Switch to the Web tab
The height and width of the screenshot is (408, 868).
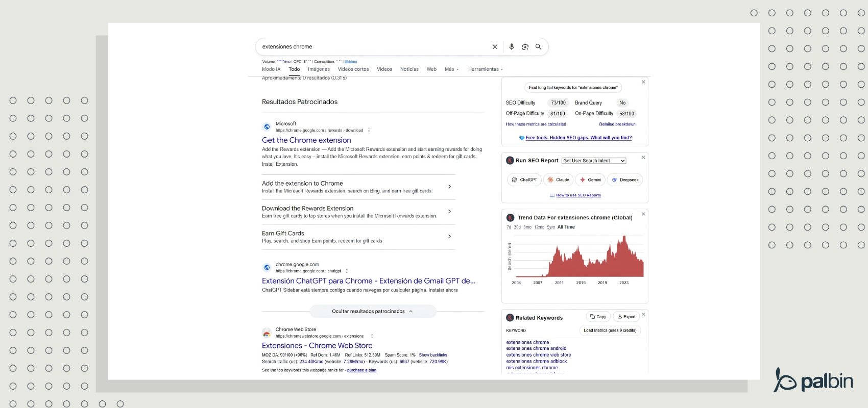coord(431,69)
